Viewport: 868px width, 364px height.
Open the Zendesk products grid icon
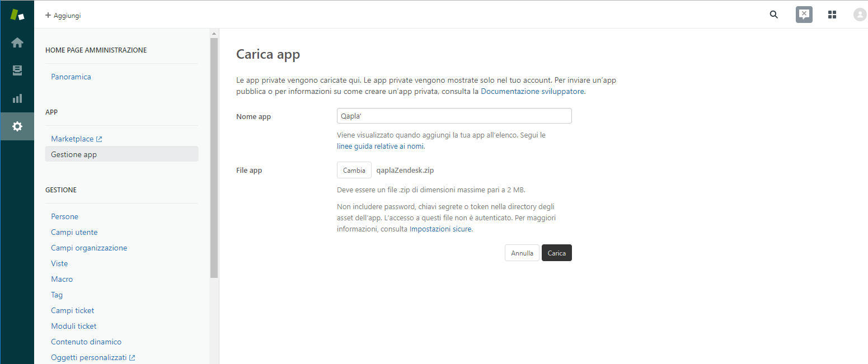click(832, 15)
